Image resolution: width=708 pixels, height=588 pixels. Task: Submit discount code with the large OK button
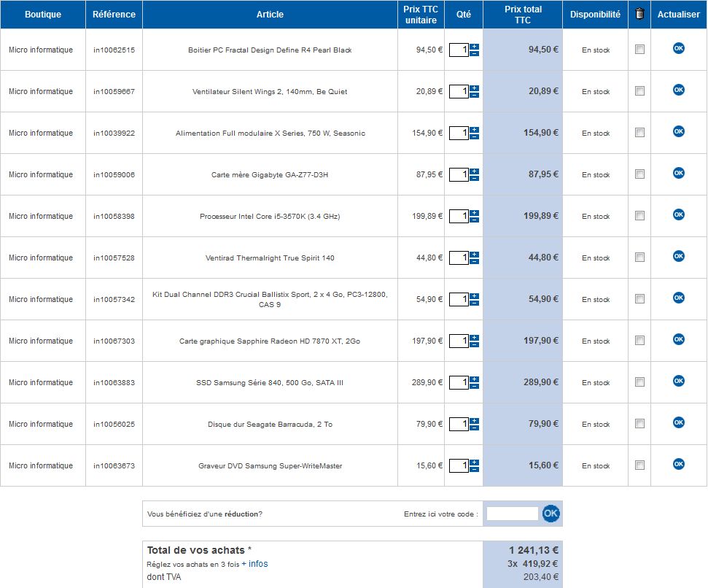[x=551, y=514]
